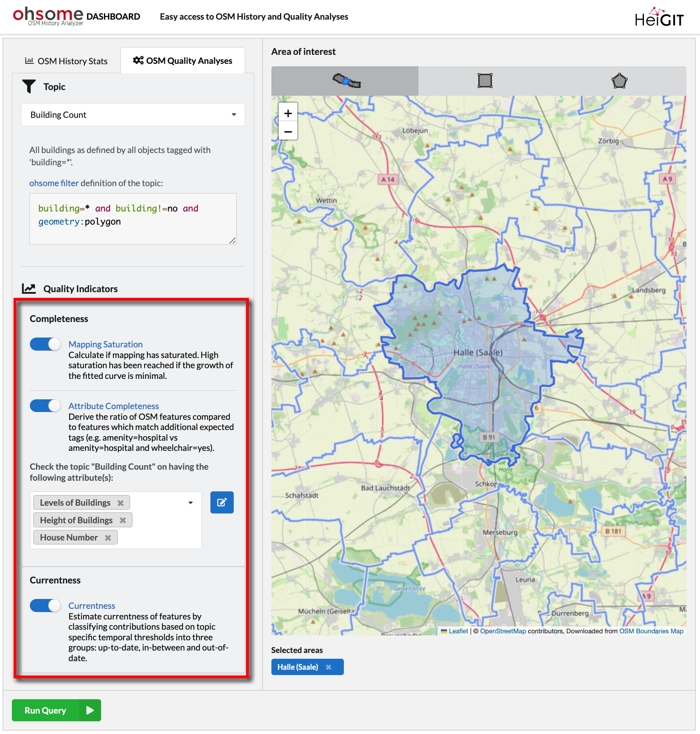
Task: Click the Leuna label on the map
Action: coord(525,580)
